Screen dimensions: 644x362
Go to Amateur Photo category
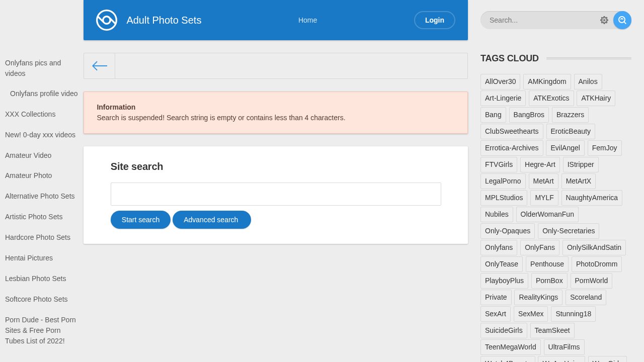point(29,175)
